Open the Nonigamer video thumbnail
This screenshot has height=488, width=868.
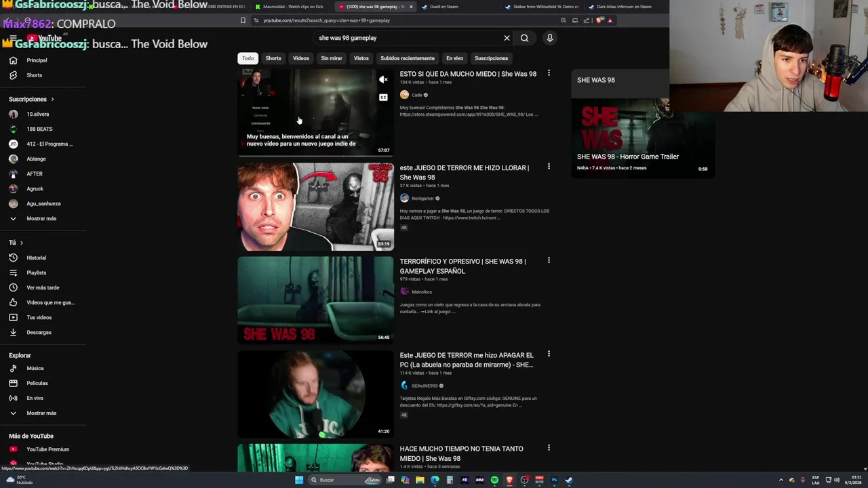pyautogui.click(x=315, y=206)
